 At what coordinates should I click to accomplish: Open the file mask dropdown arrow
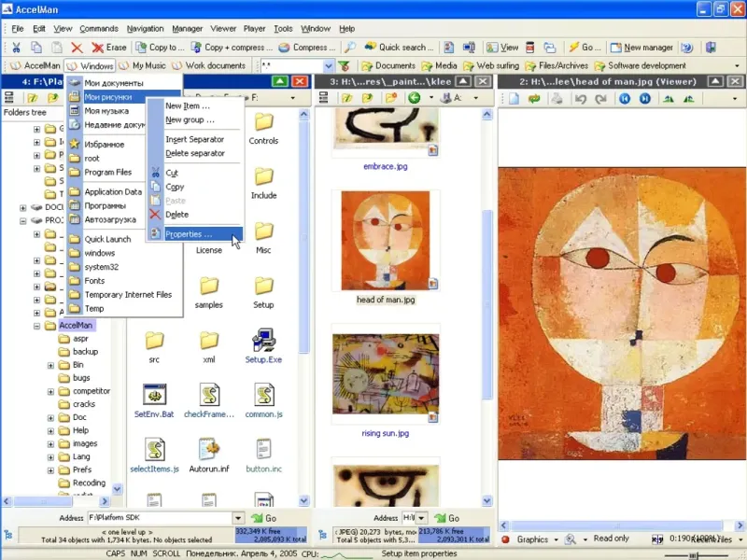(x=329, y=65)
